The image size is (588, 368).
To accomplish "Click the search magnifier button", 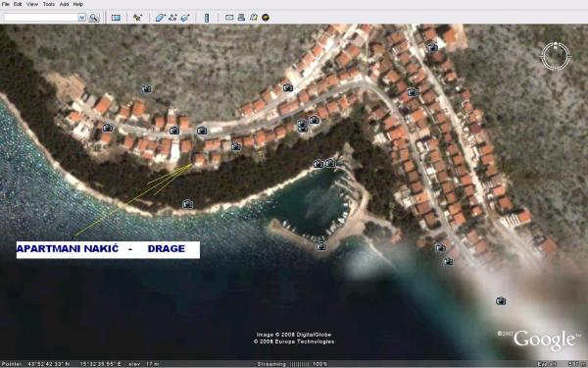I will pyautogui.click(x=94, y=18).
